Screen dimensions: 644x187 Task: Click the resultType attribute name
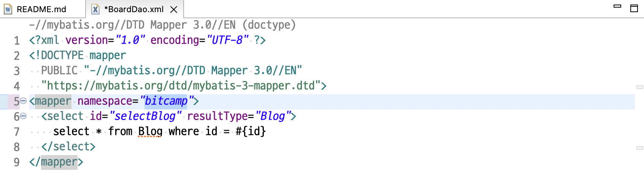(217, 116)
